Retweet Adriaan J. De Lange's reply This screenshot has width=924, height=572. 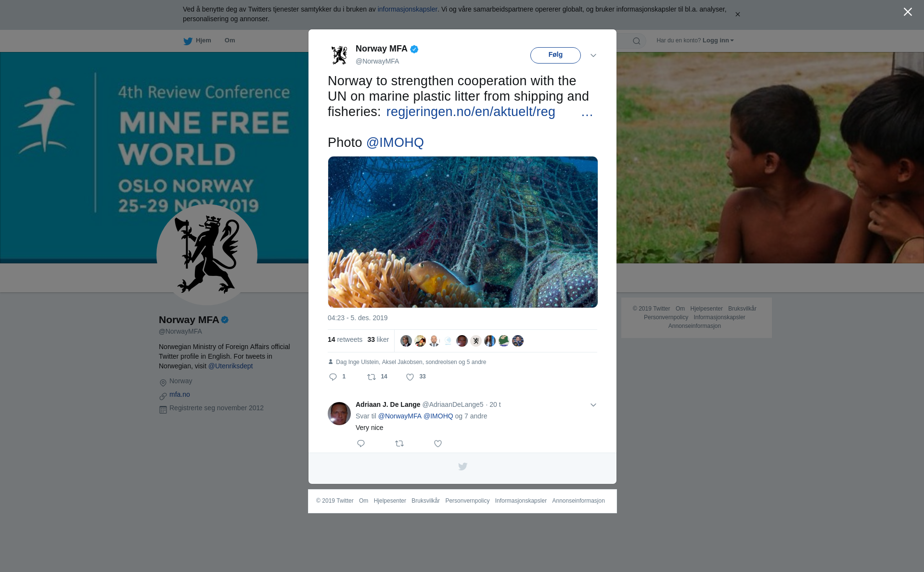tap(399, 443)
